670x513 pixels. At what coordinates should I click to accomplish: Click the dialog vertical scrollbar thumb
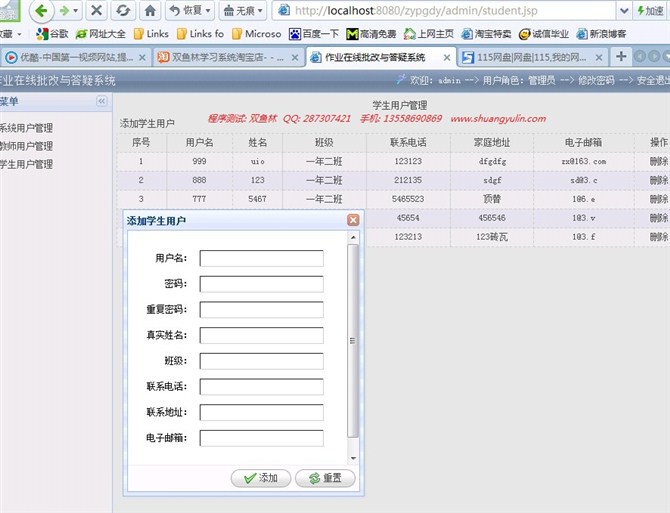coord(353,341)
